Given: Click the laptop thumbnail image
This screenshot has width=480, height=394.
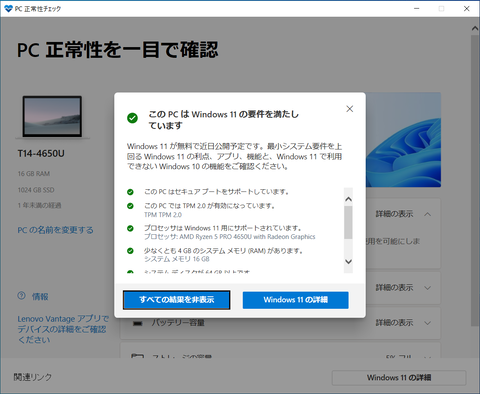Looking at the screenshot, I should (52, 116).
